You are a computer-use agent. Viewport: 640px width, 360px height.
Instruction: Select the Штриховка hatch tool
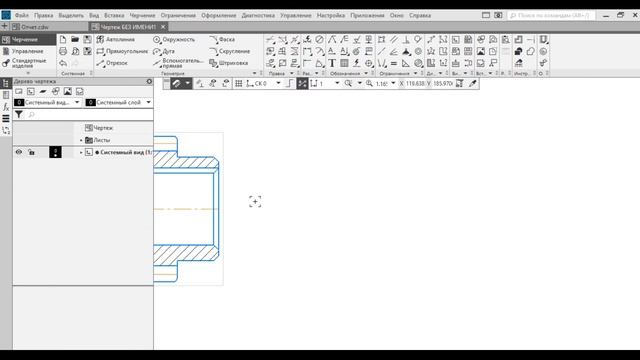[x=229, y=63]
